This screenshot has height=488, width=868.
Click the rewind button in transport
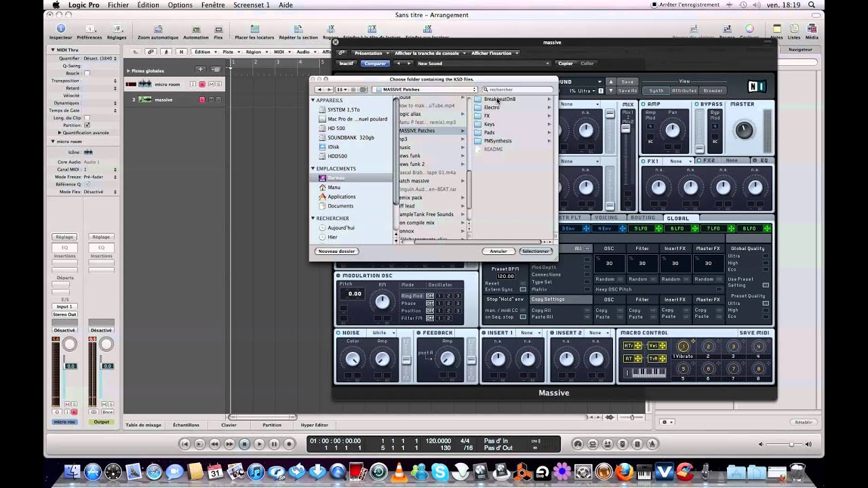point(214,444)
